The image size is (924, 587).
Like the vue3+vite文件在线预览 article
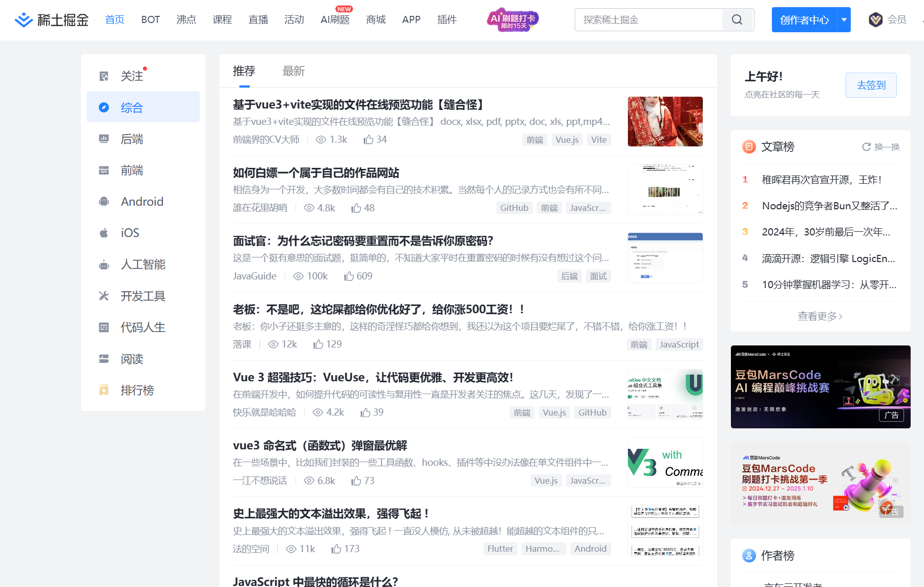368,140
